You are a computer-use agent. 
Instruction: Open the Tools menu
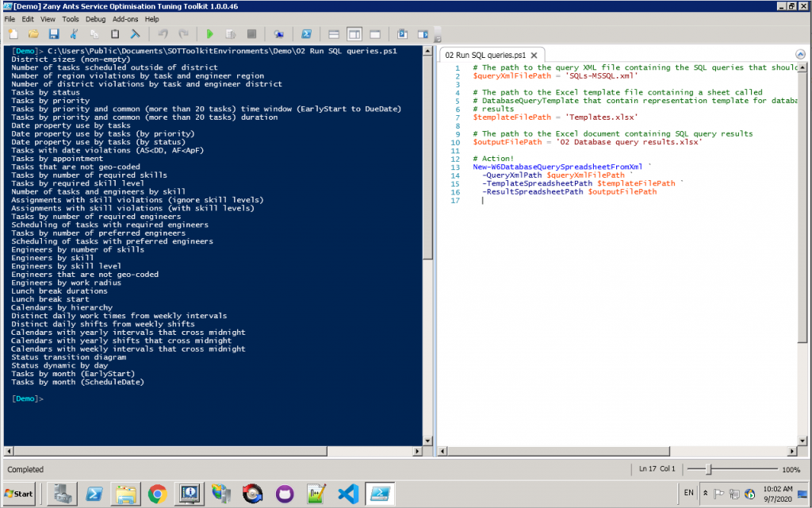[x=71, y=19]
